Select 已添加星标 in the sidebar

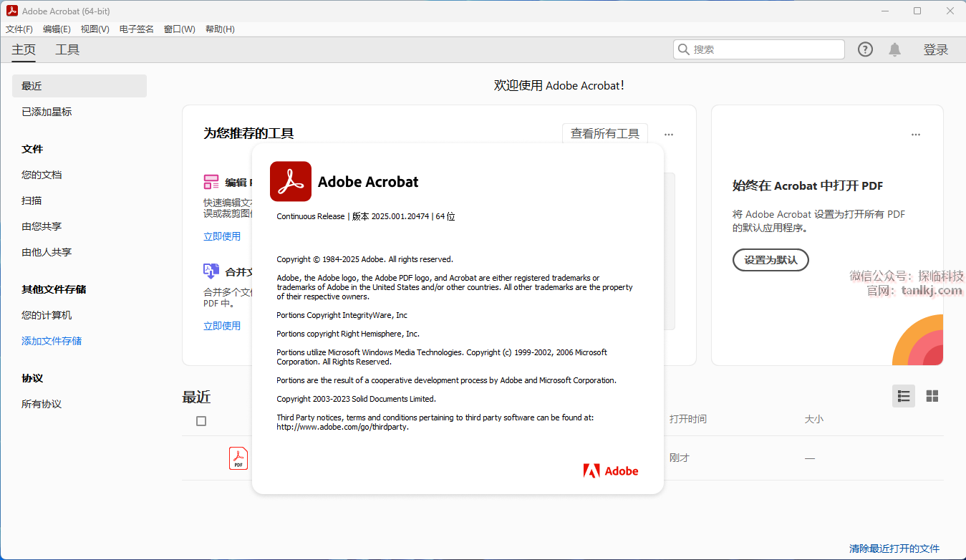[47, 112]
